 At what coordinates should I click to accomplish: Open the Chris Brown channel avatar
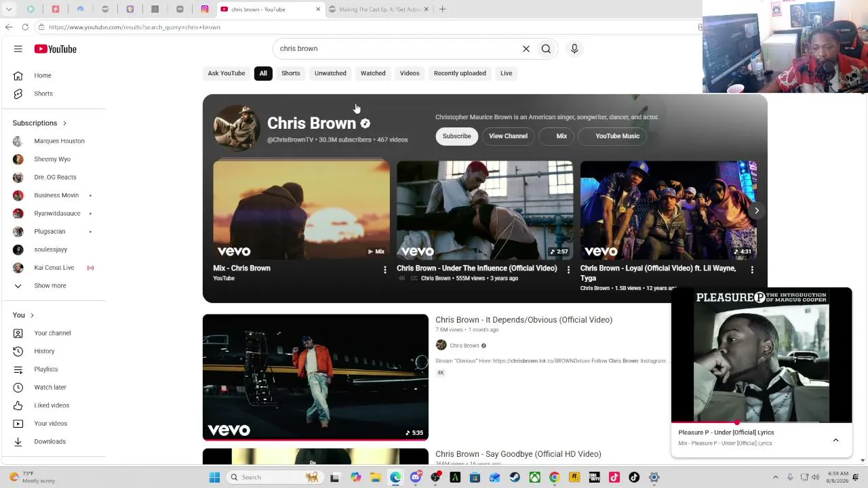click(x=237, y=128)
